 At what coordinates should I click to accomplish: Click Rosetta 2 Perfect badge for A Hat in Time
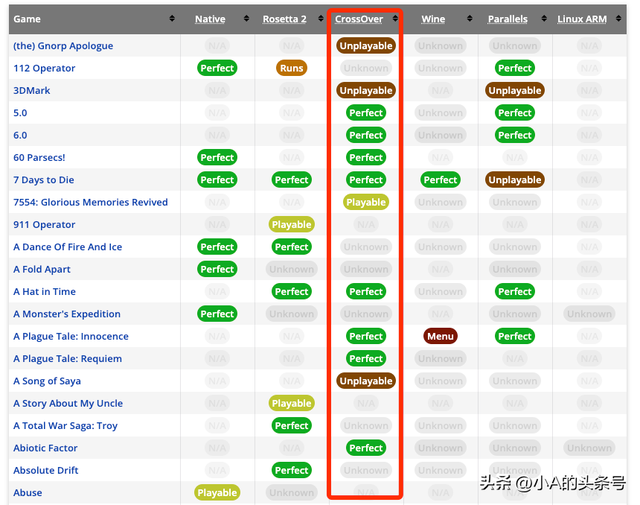[291, 291]
